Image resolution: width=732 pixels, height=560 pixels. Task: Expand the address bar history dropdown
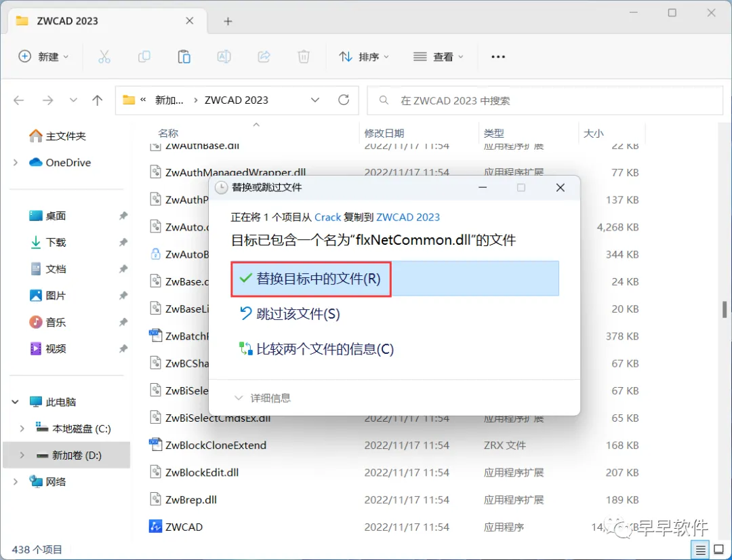(x=315, y=100)
